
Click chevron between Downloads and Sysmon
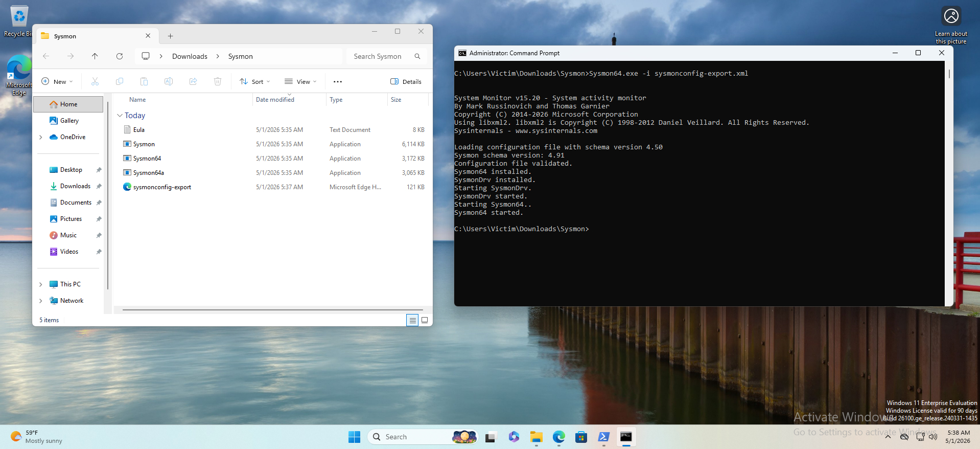(x=218, y=56)
